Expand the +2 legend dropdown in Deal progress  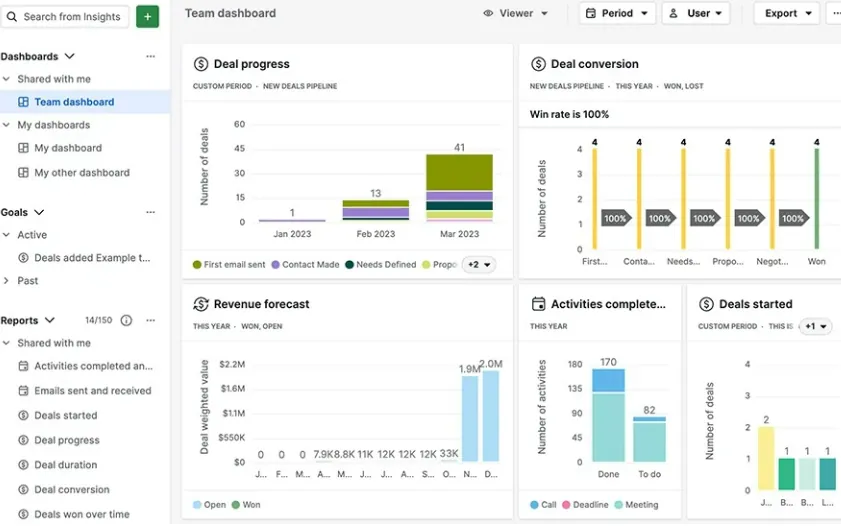coord(479,265)
